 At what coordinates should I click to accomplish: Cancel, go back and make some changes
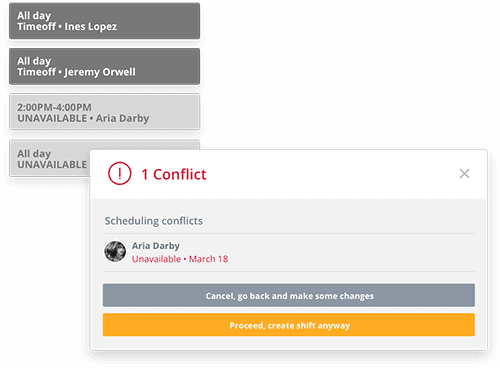coord(289,295)
